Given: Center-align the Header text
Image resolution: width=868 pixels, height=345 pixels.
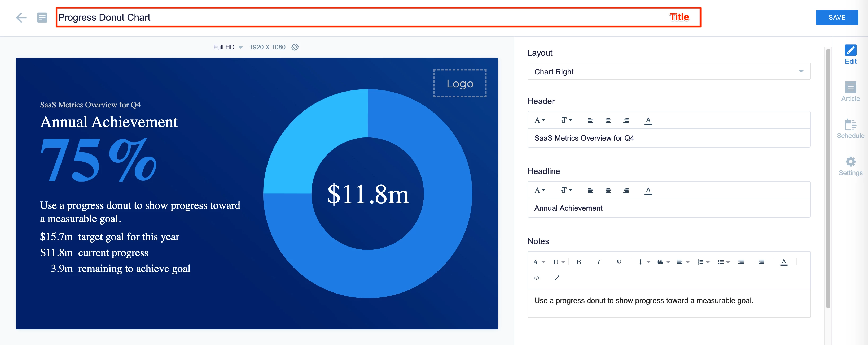Looking at the screenshot, I should tap(608, 120).
